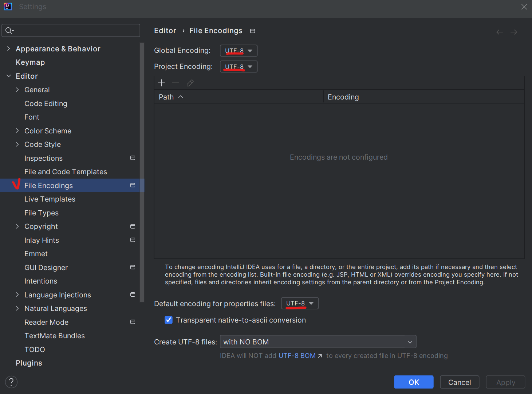Expand the Copyright node
This screenshot has width=532, height=394.
tap(17, 226)
